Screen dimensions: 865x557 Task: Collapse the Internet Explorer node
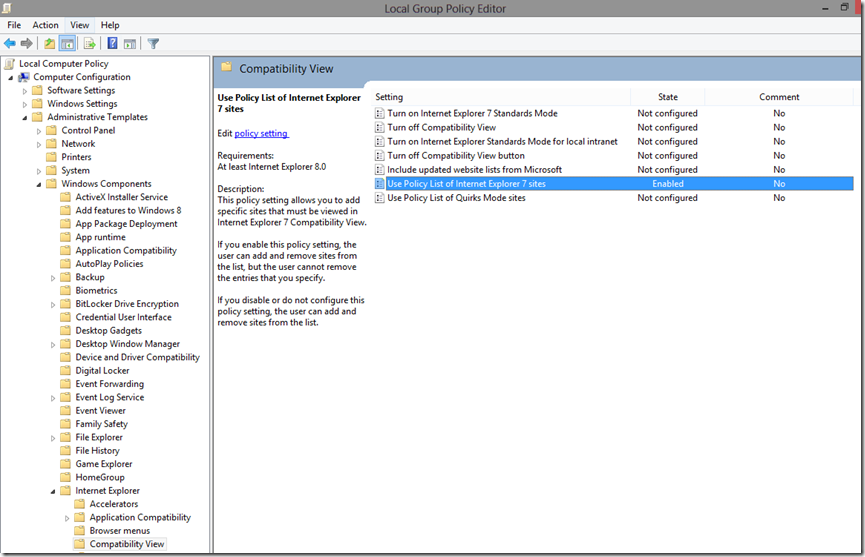53,491
